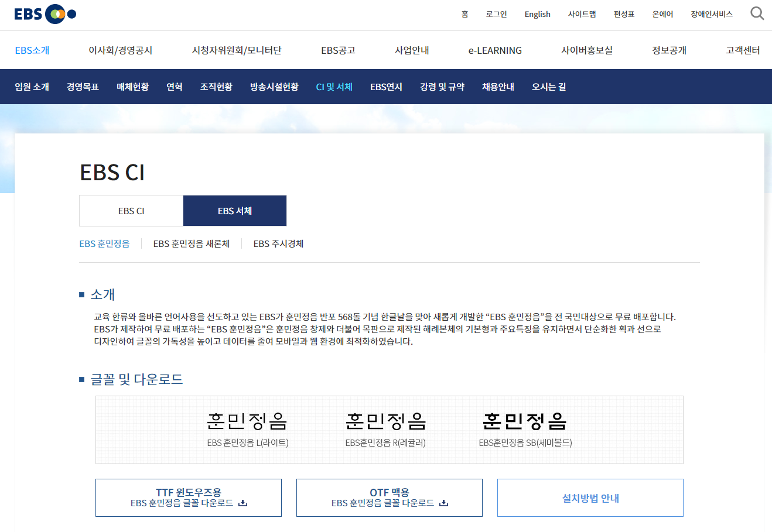Select EBS 주시경체
This screenshot has width=772, height=532.
(278, 243)
